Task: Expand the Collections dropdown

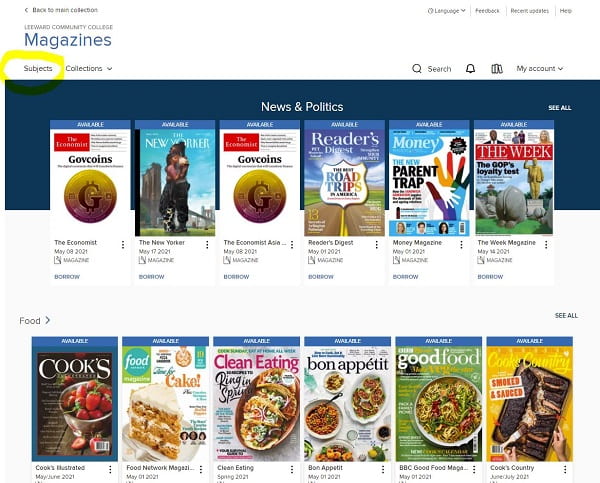Action: 89,69
